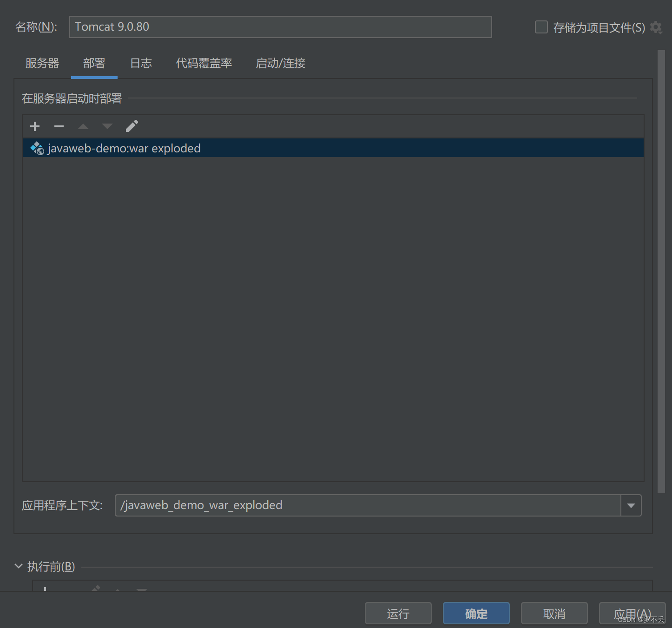Click the 运行 button

point(398,614)
